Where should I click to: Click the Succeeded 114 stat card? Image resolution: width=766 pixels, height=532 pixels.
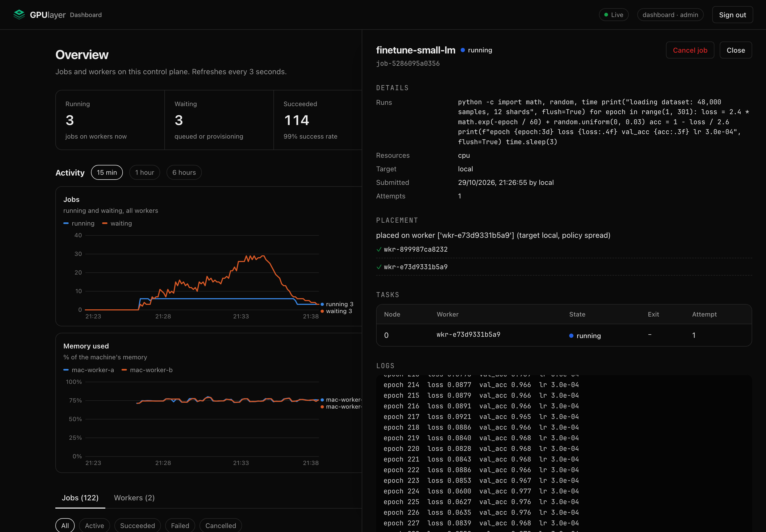(318, 120)
